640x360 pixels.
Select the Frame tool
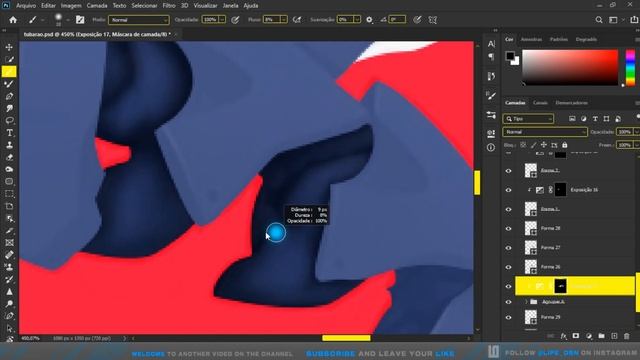9,243
